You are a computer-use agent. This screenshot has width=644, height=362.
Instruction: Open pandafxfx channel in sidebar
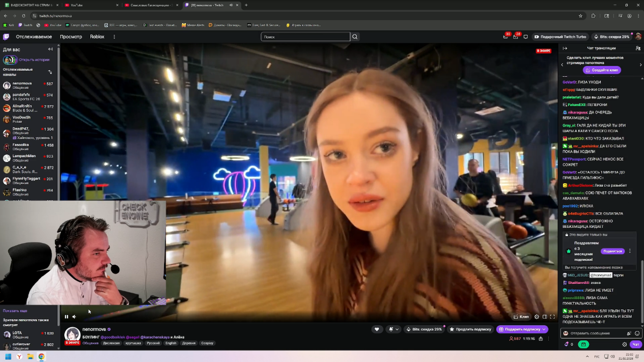29,97
